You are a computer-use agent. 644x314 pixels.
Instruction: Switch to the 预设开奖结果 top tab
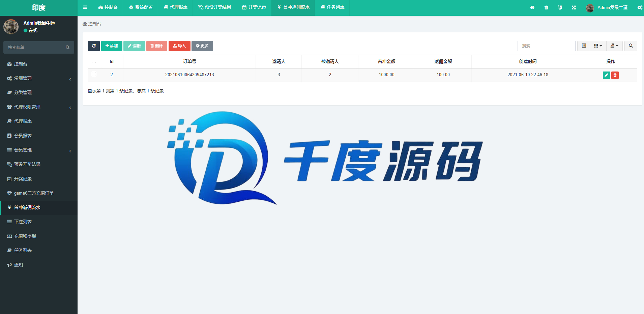coord(214,7)
